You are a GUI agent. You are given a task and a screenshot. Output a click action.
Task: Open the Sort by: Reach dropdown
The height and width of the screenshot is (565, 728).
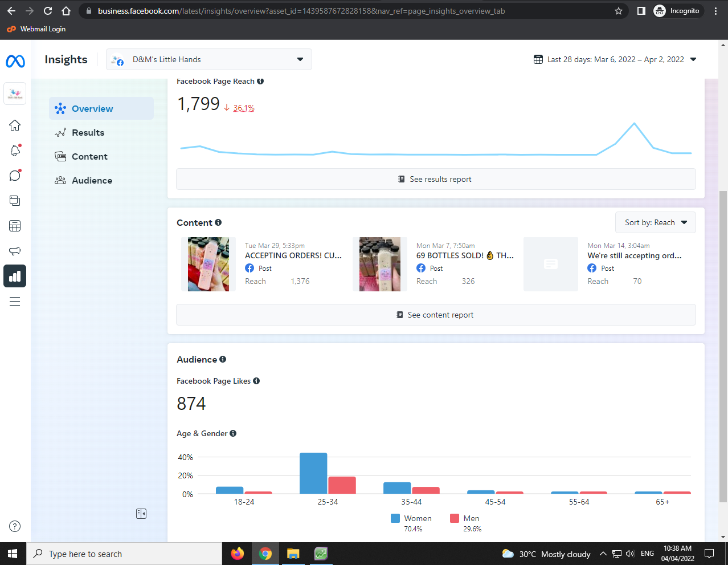[655, 222]
